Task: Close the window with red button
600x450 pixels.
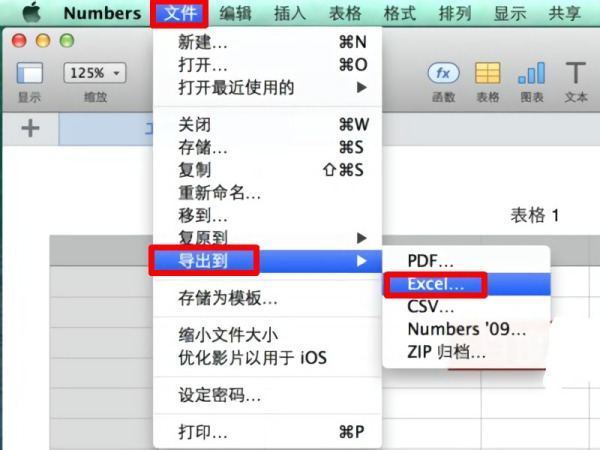Action: tap(19, 41)
